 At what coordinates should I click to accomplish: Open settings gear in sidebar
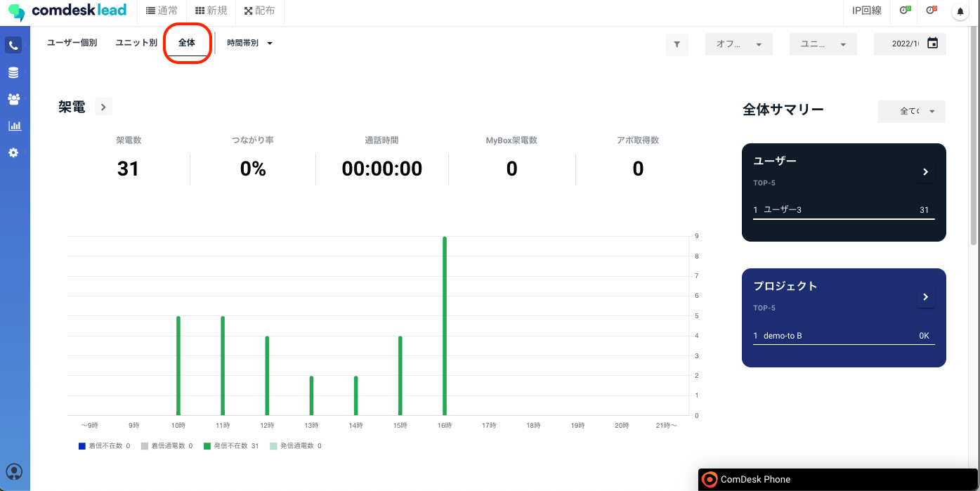click(x=13, y=152)
